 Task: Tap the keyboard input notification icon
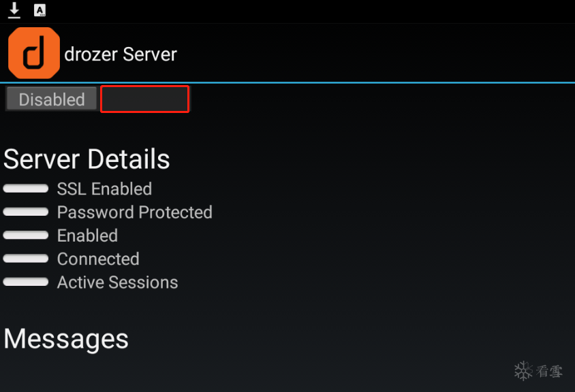pyautogui.click(x=40, y=10)
